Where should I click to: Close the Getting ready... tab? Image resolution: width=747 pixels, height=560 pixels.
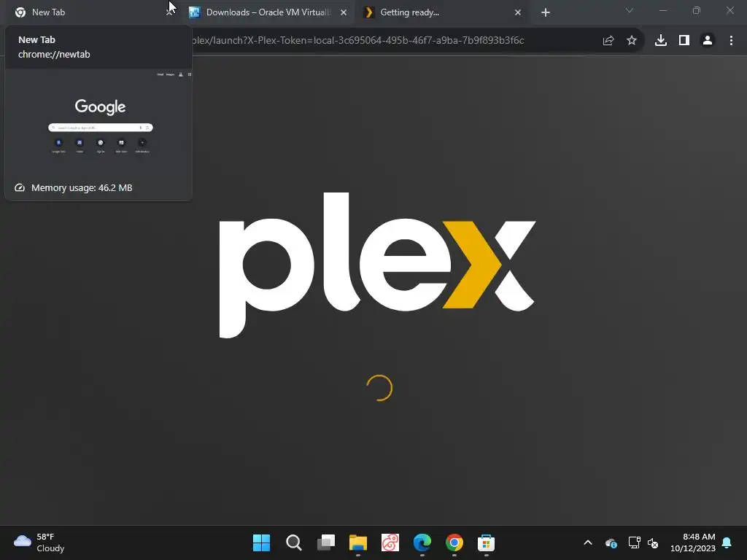518,12
